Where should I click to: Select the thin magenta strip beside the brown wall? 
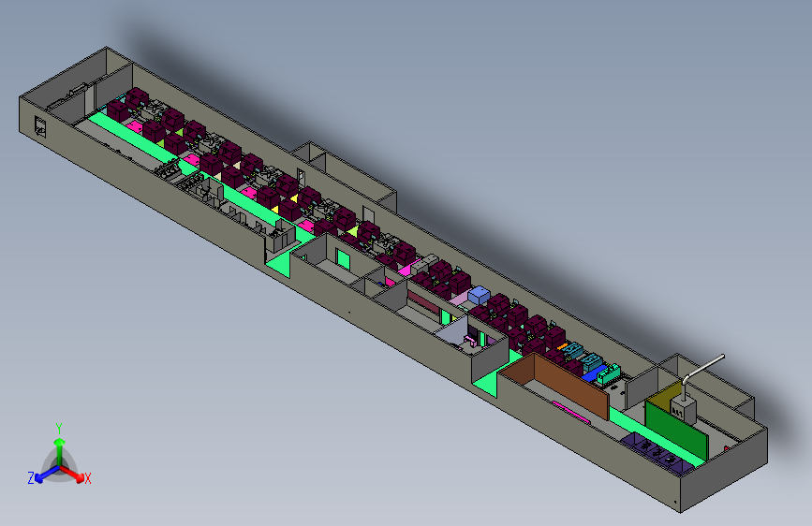(x=571, y=412)
